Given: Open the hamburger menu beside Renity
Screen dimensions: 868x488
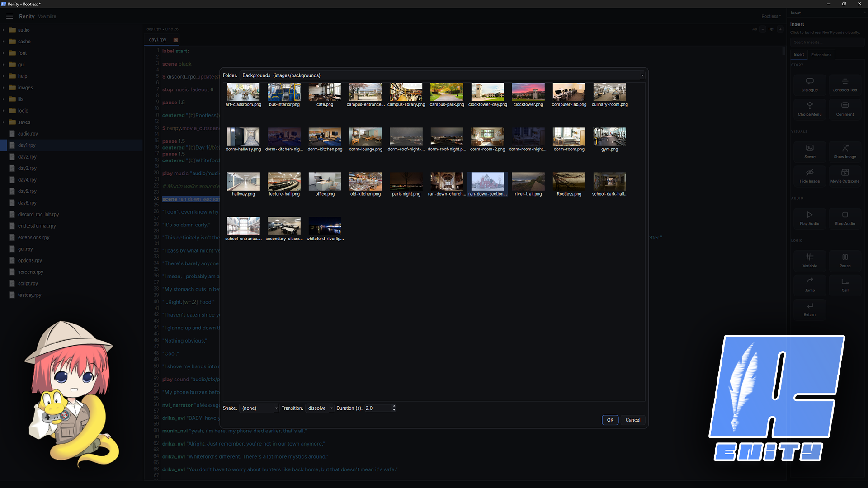Looking at the screenshot, I should click(9, 16).
